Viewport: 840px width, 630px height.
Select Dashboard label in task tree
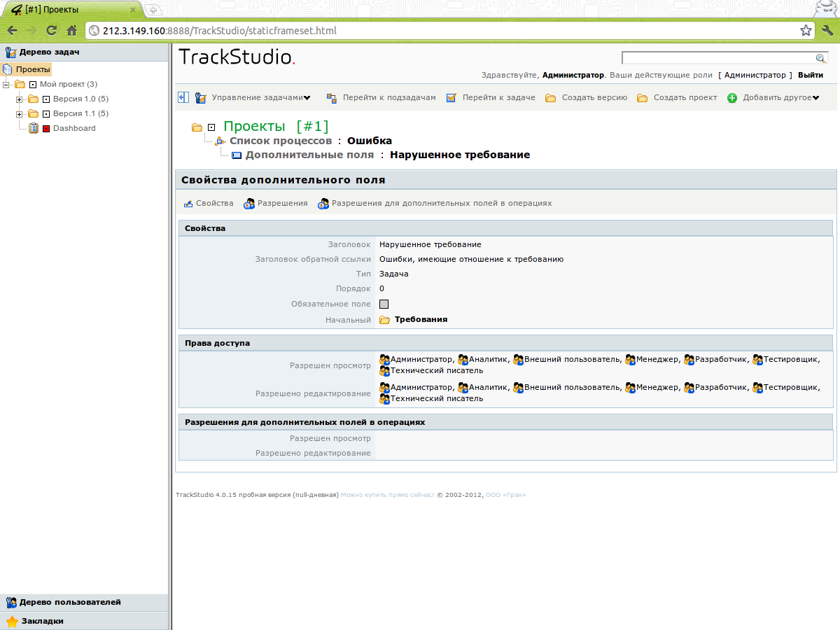(74, 128)
